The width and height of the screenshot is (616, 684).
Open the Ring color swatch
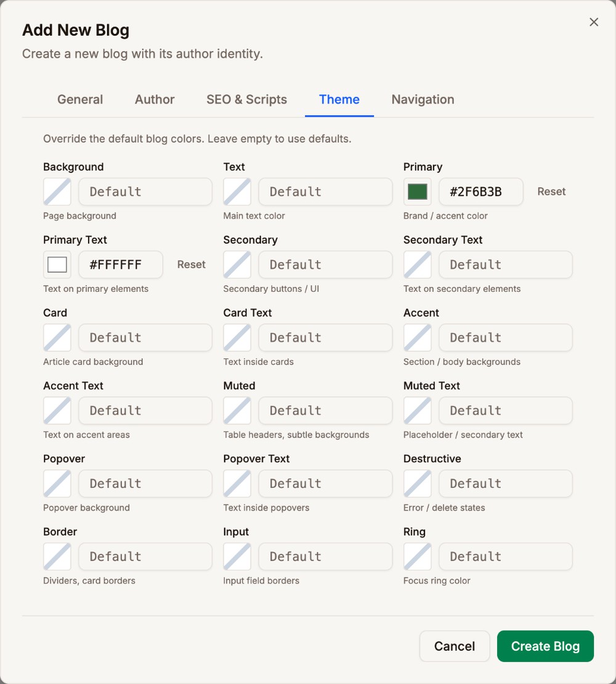click(x=418, y=557)
